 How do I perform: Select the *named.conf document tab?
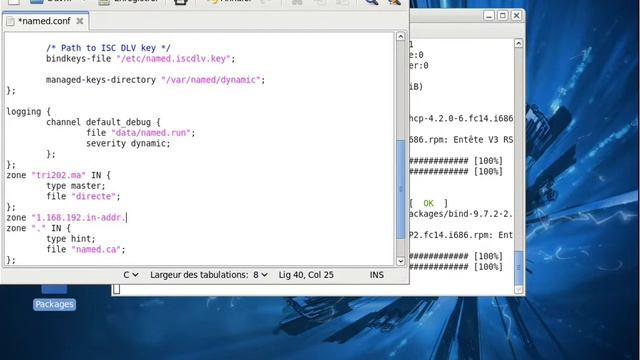[x=45, y=21]
